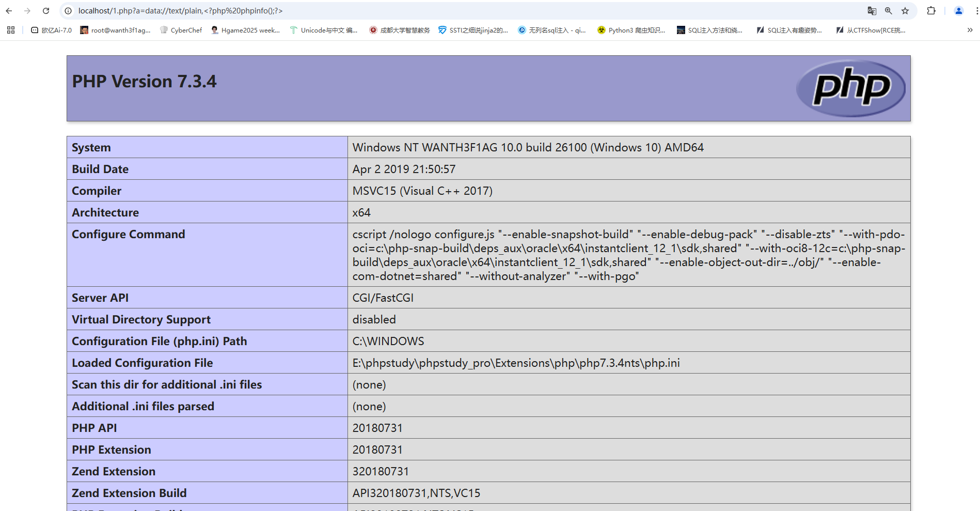Open the Hgame2025 week bookmark

click(x=245, y=30)
